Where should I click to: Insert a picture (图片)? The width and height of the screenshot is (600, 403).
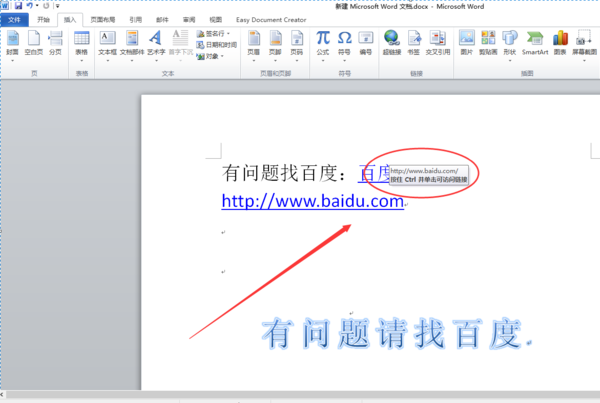[x=466, y=43]
